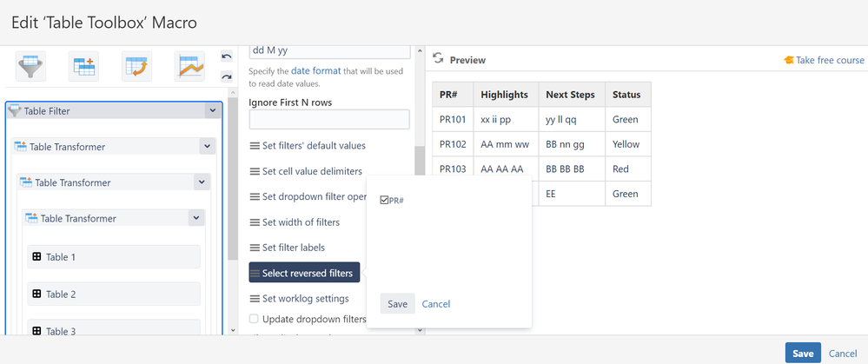Click the Ignore First N rows field
This screenshot has height=364, width=868.
329,120
